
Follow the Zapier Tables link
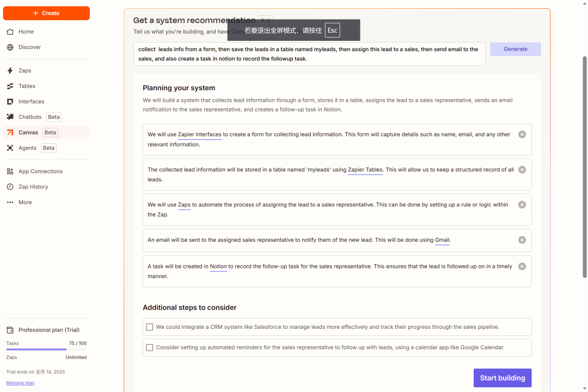coord(365,170)
